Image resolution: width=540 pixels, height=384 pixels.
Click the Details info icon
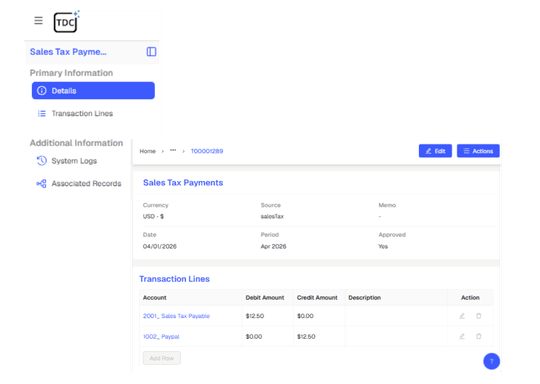(x=42, y=91)
